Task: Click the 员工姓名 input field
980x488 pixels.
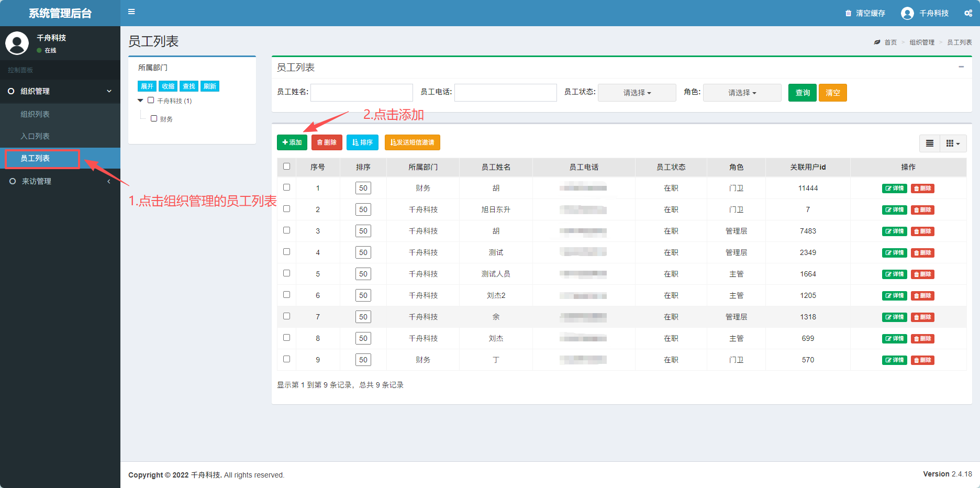Action: point(361,93)
